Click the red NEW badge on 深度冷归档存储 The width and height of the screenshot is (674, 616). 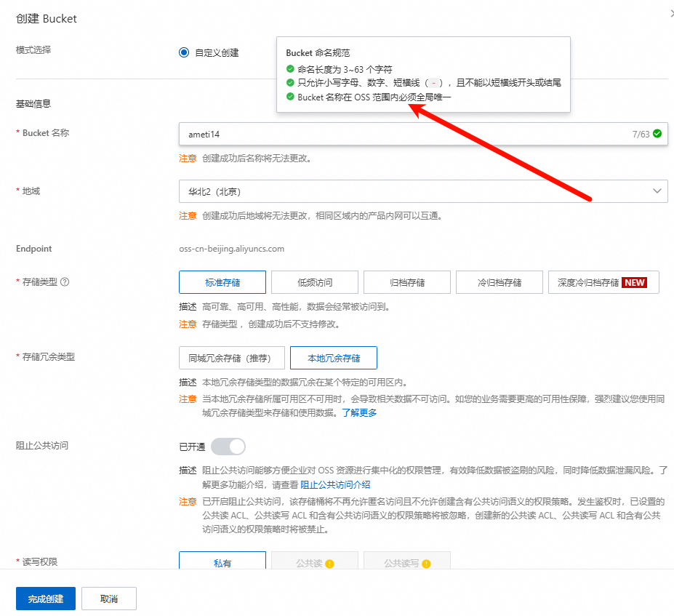pos(635,283)
